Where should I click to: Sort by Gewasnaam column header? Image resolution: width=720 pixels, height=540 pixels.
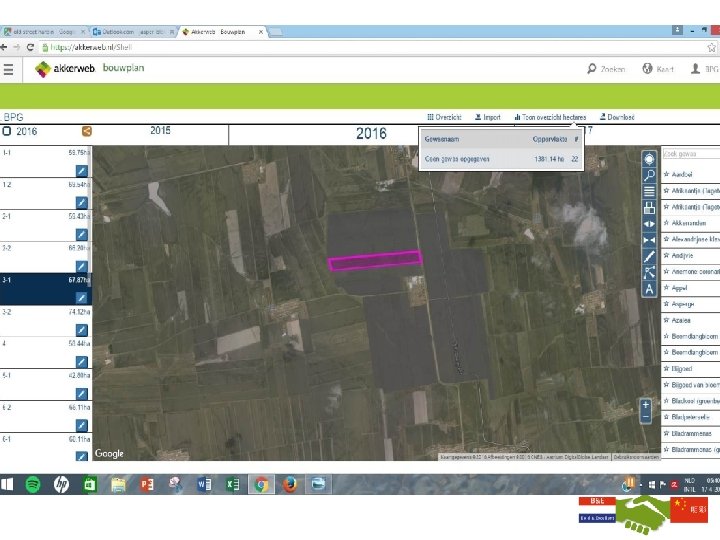(x=442, y=139)
